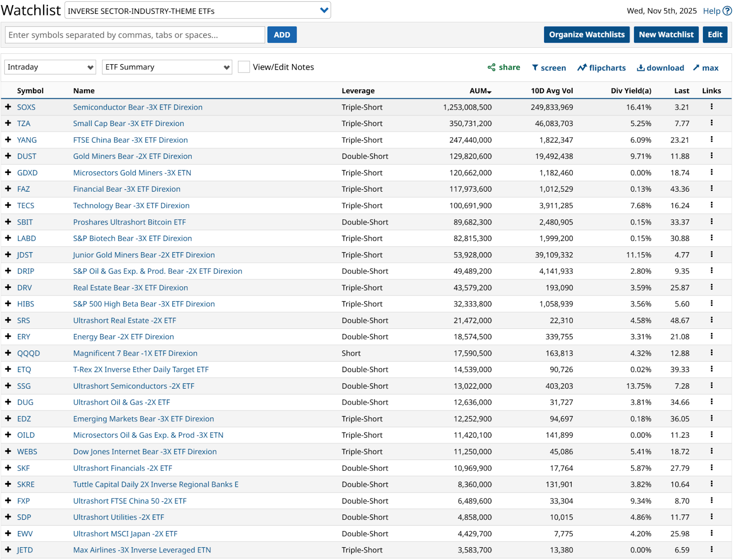
Task: Click the symbol entry input field
Action: (x=135, y=35)
